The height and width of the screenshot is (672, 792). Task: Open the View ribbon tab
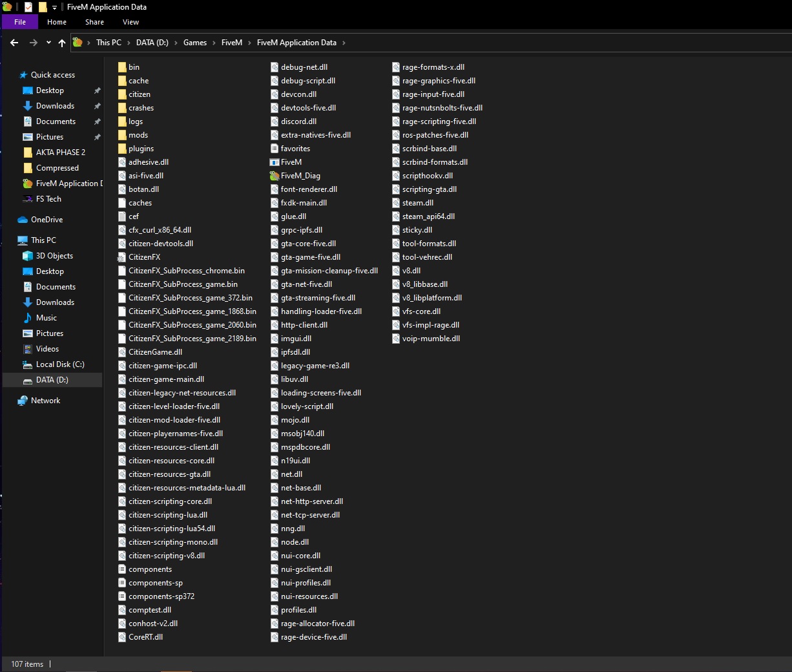tap(130, 22)
